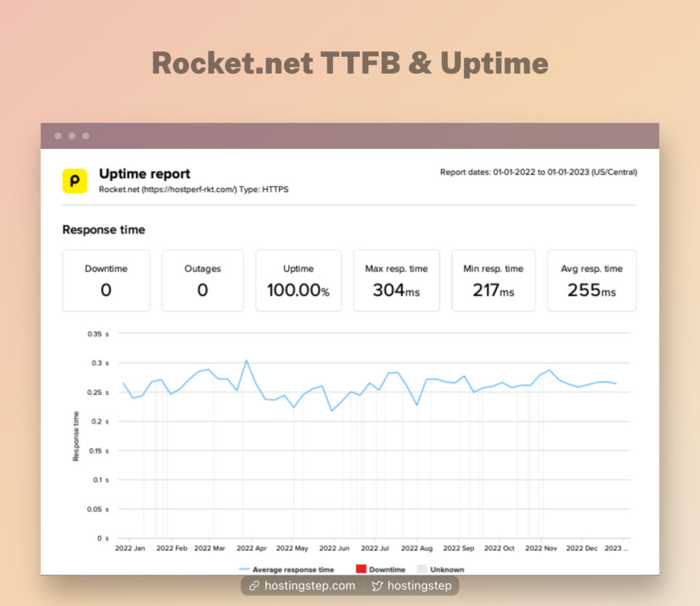Click the 2022 Jun axis label

point(334,548)
